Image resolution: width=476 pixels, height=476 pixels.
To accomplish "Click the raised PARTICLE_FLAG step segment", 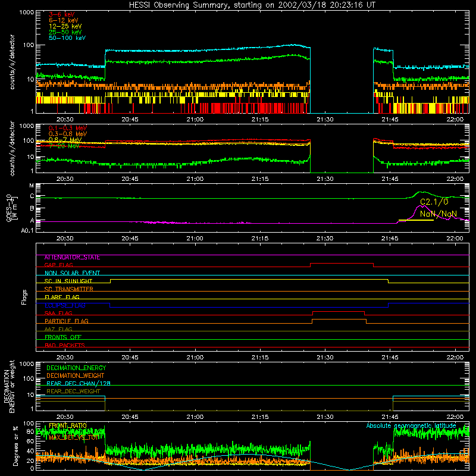I will pyautogui.click(x=339, y=320).
